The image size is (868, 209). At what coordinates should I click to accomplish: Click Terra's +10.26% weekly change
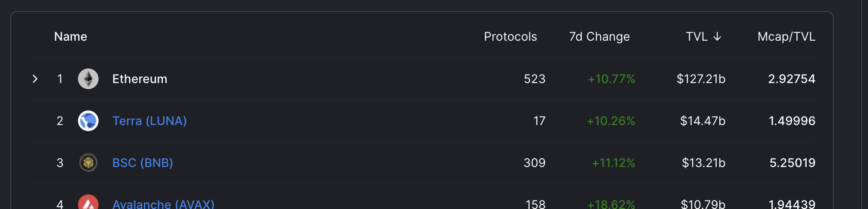pos(611,121)
